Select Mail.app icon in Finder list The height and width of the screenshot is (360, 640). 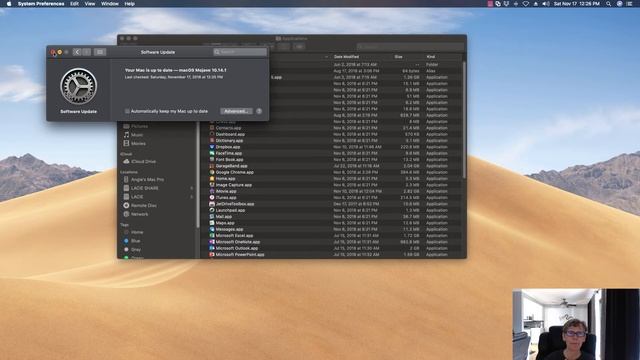(x=212, y=216)
